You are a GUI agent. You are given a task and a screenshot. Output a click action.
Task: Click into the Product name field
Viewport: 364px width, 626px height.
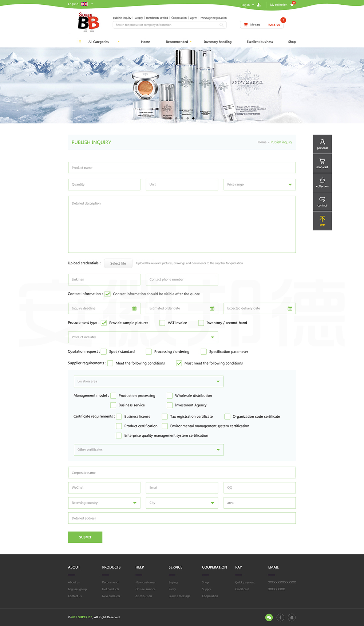click(182, 168)
